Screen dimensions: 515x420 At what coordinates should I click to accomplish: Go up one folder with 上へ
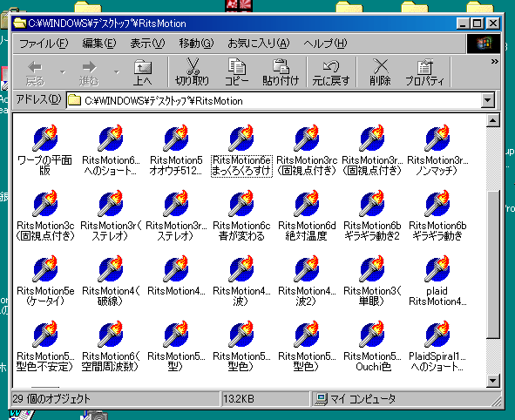click(x=143, y=73)
